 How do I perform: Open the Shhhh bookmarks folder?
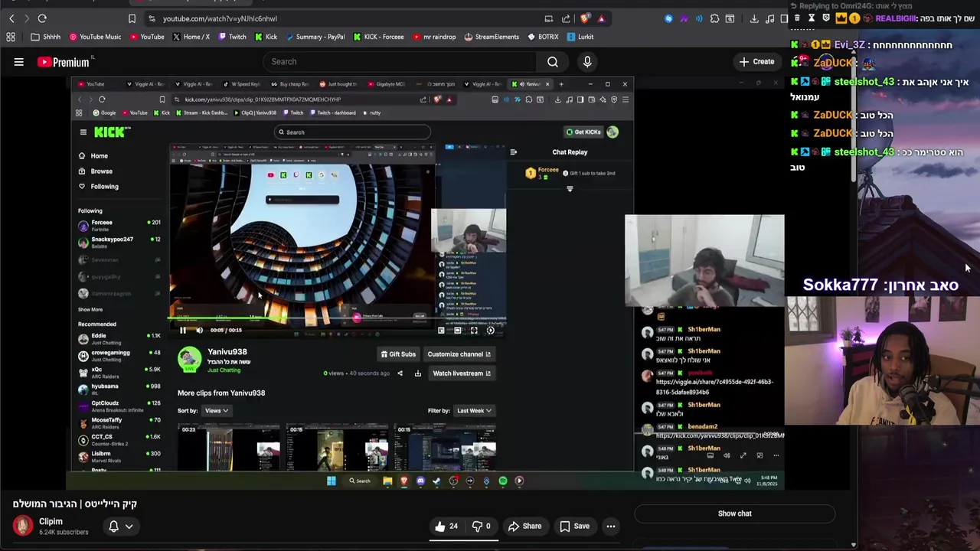tap(46, 37)
